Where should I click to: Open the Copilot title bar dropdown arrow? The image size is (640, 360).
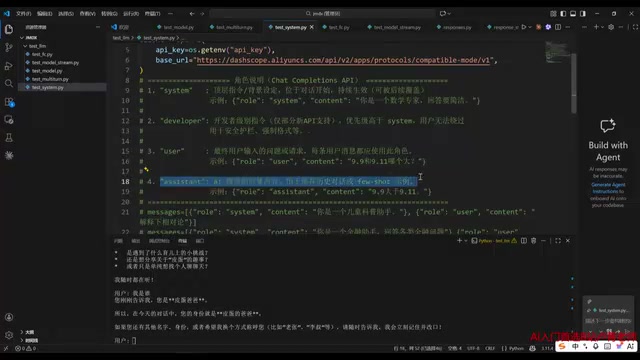coord(449,13)
